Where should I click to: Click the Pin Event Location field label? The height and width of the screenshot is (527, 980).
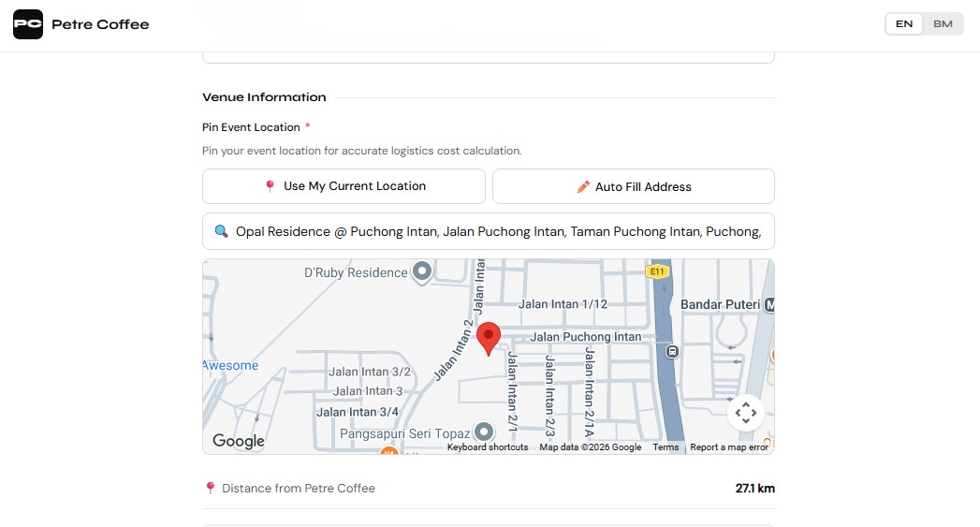[251, 127]
